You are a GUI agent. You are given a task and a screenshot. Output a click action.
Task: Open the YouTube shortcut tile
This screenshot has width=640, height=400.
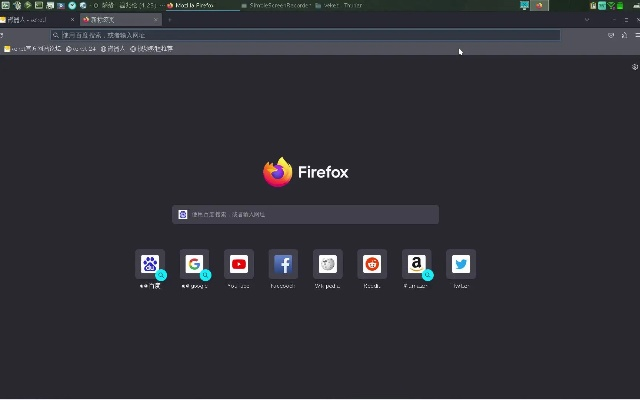point(239,264)
